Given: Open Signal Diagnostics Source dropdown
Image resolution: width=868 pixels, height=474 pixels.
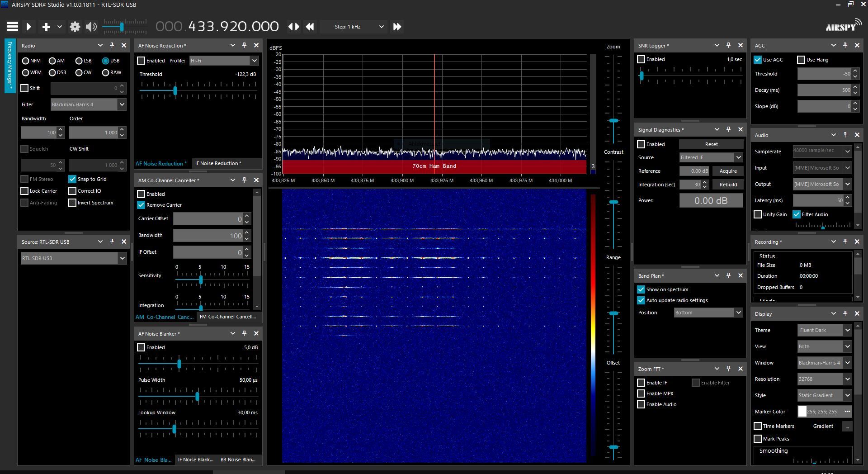Looking at the screenshot, I should click(x=711, y=157).
